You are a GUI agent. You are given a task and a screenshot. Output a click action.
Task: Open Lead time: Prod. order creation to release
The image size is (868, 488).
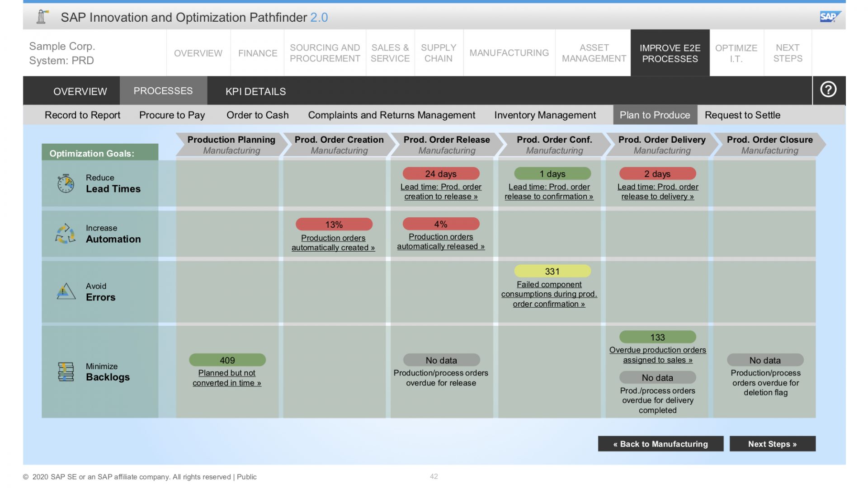click(440, 191)
